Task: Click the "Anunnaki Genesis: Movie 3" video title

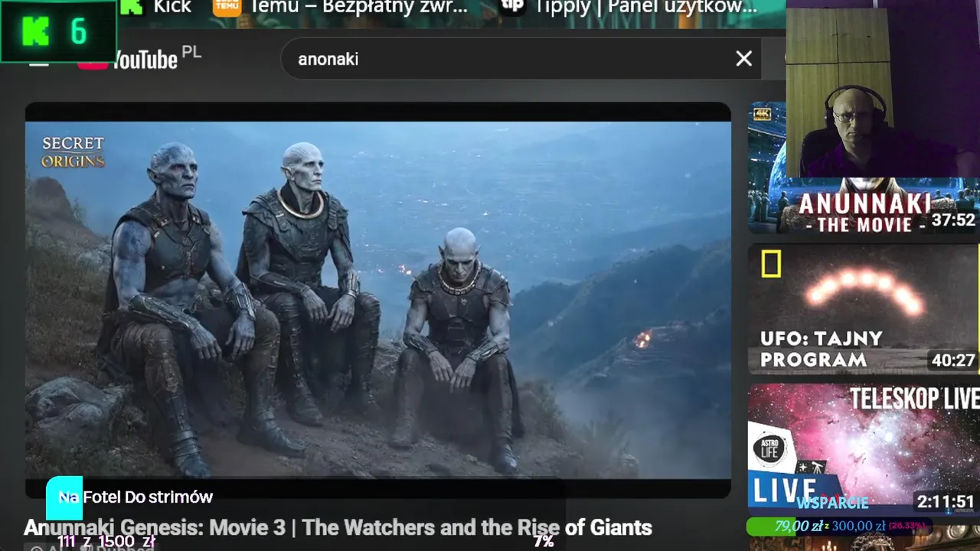Action: 338,527
